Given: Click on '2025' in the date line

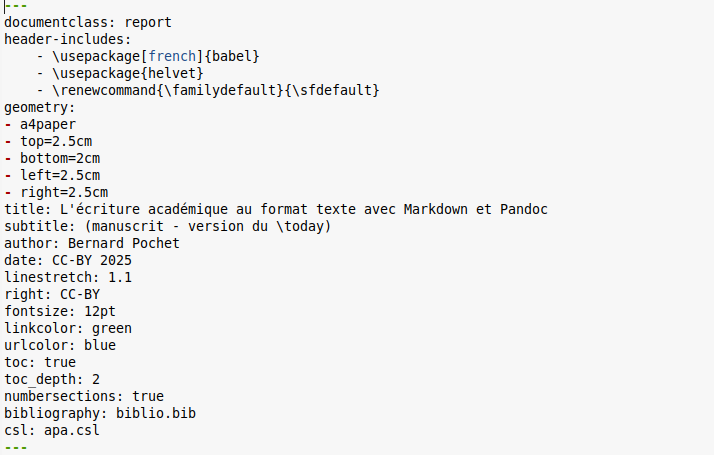Looking at the screenshot, I should pyautogui.click(x=116, y=261).
